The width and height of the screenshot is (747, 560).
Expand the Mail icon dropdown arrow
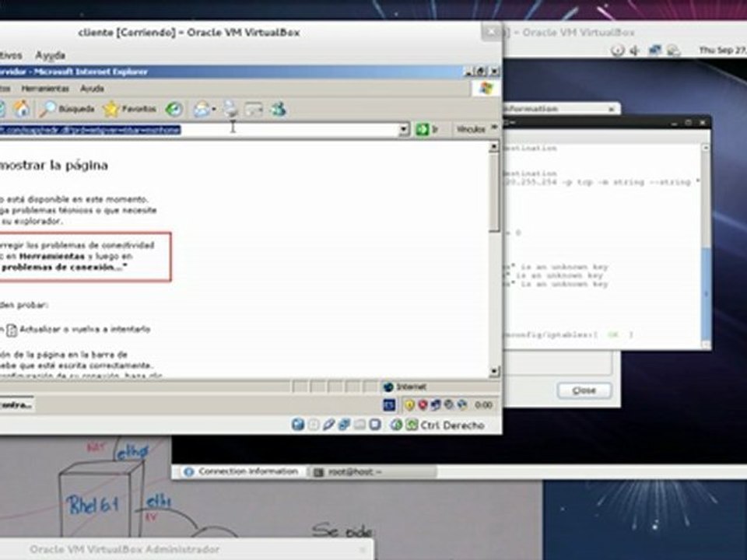[x=214, y=110]
